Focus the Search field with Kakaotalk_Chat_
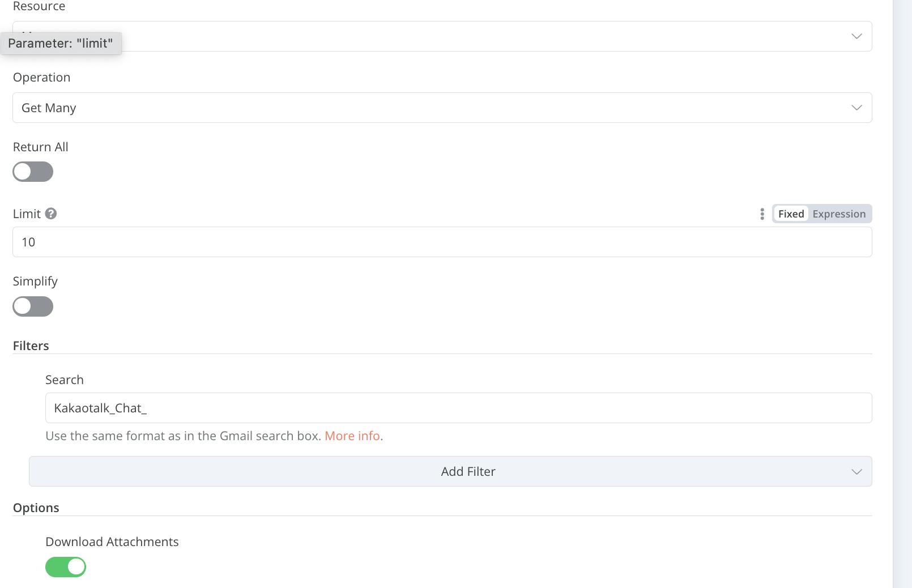Screen dimensions: 912x588 pyautogui.click(x=458, y=408)
